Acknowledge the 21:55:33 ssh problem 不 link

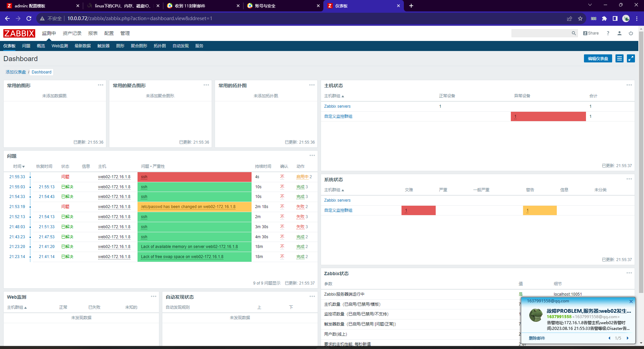[282, 177]
